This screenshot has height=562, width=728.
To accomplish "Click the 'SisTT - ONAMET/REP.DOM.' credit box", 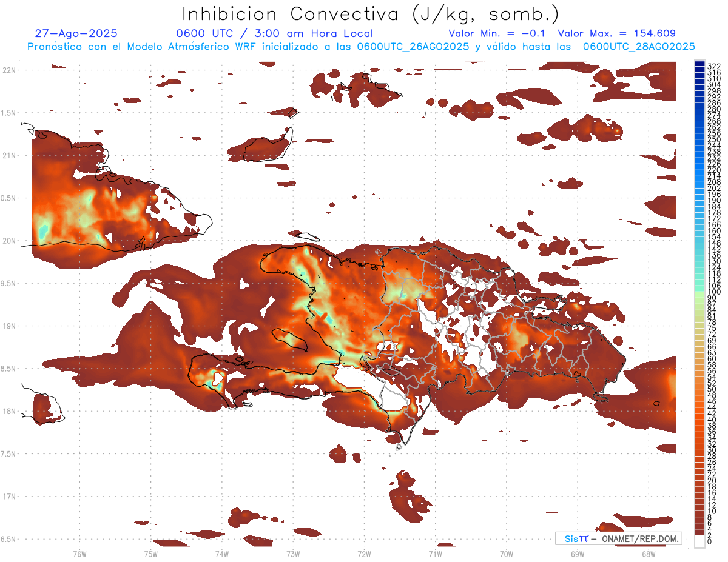I will pyautogui.click(x=619, y=538).
